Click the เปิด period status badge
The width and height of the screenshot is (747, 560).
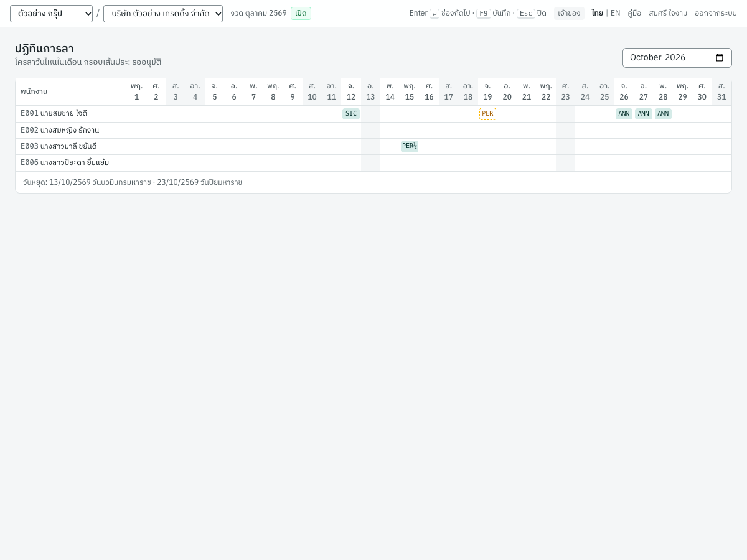coord(301,13)
